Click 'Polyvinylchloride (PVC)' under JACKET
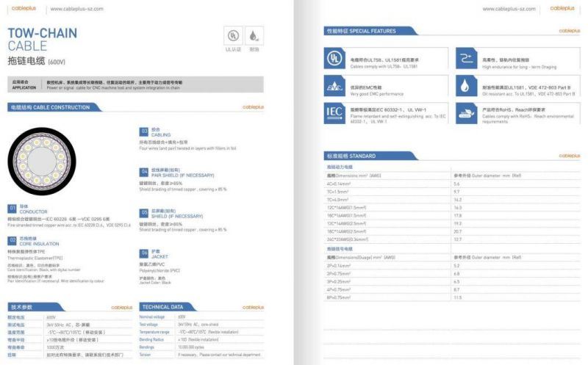The height and width of the screenshot is (365, 588). [x=159, y=270]
